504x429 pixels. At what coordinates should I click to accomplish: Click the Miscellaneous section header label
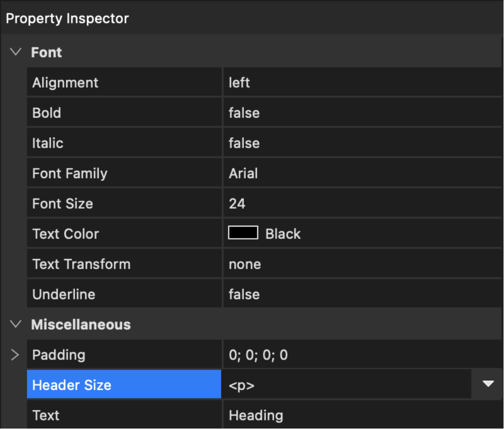(x=81, y=325)
